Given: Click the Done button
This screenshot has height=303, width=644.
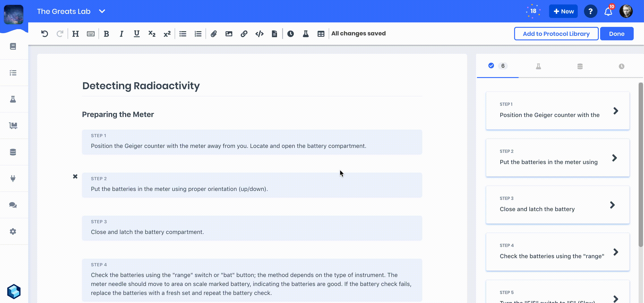Looking at the screenshot, I should (x=616, y=34).
